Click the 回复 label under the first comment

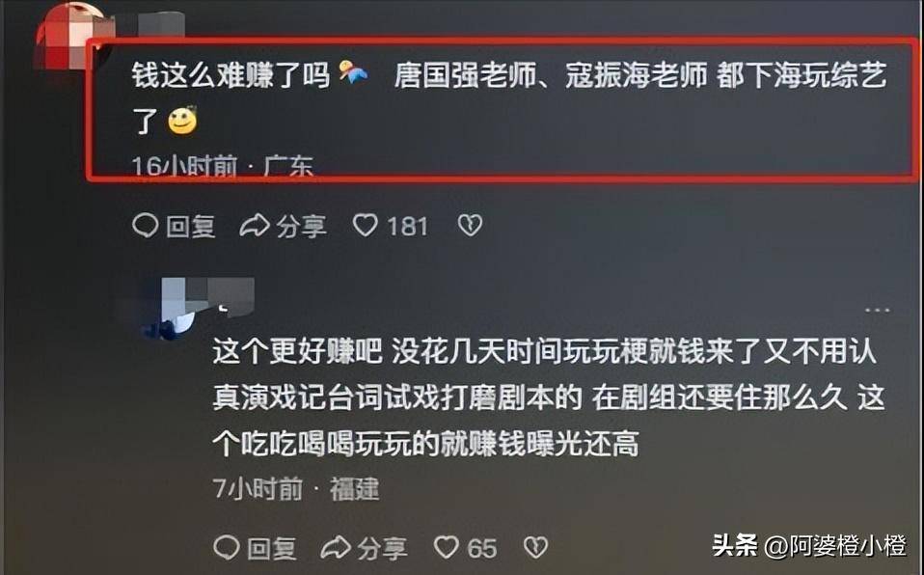[190, 227]
